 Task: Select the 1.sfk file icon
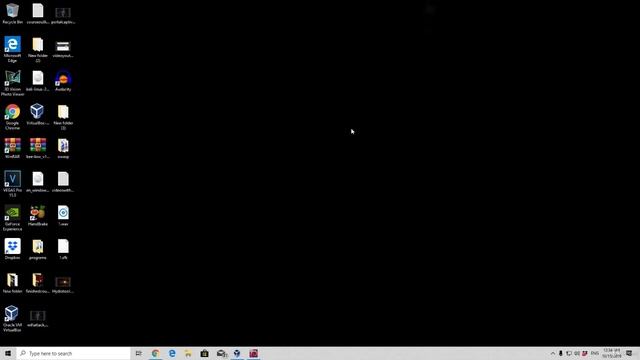[63, 249]
